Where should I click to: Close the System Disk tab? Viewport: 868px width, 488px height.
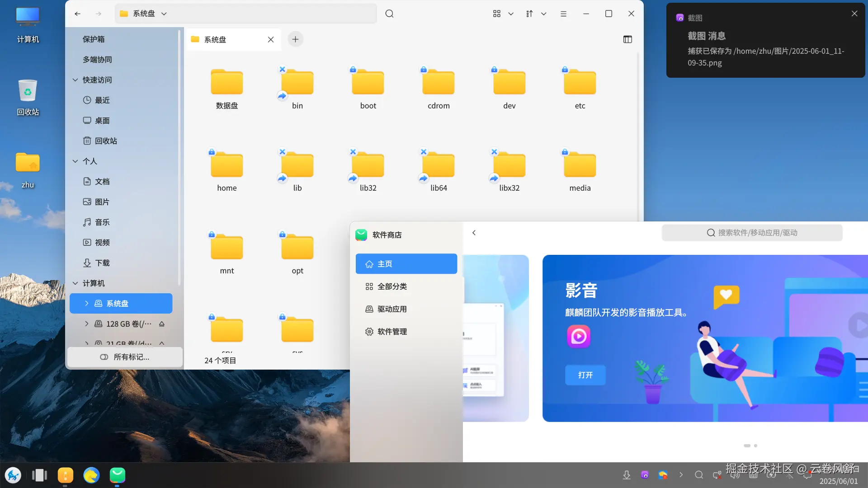click(271, 39)
